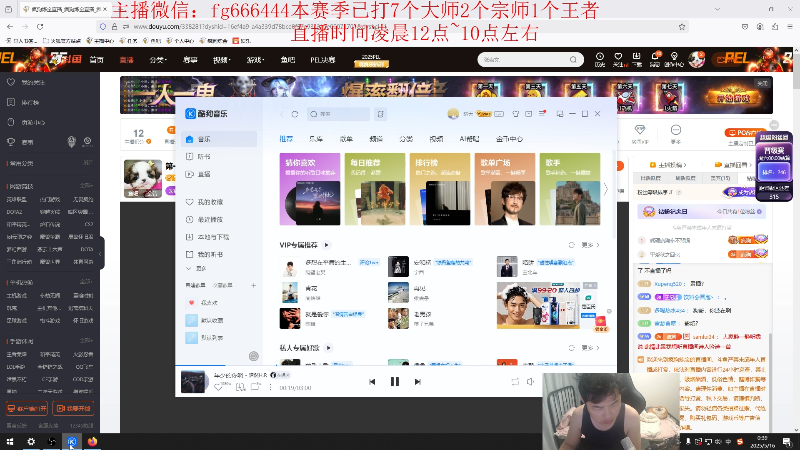Open Kugou user avatar profile
The width and height of the screenshot is (800, 450).
point(453,114)
